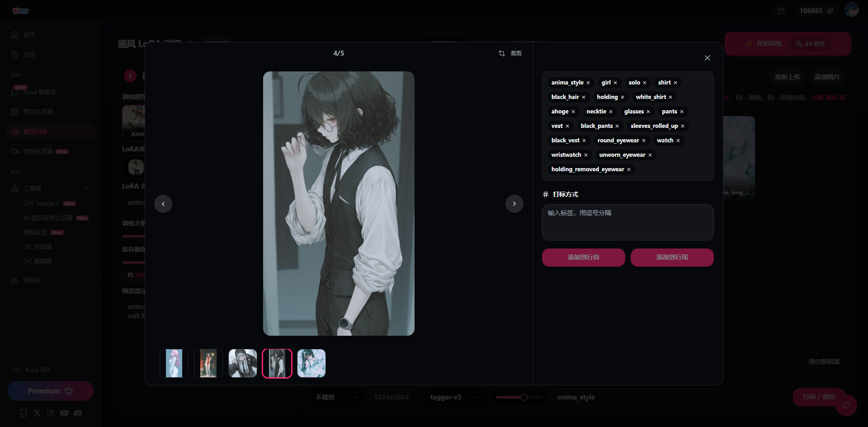The width and height of the screenshot is (868, 427).
Task: Remove the anima_style tag
Action: [588, 83]
